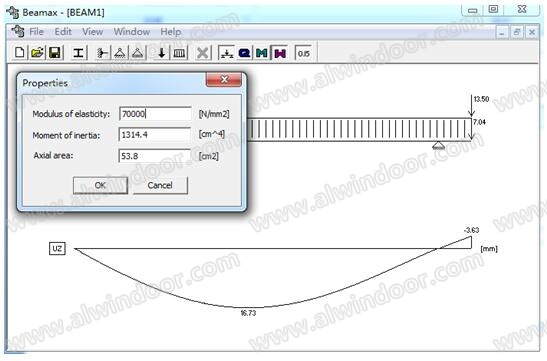Close the Properties dialog
The height and width of the screenshot is (361, 547).
coord(224,80)
